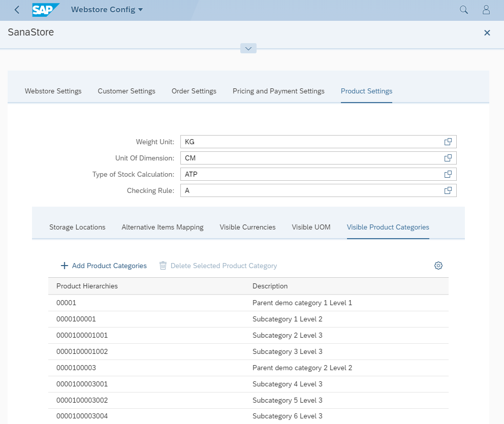Open the Webstore Config title dropdown

pos(107,9)
